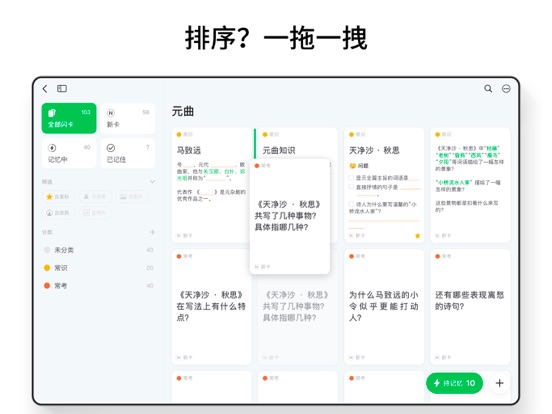This screenshot has width=552, height=414.
Task: Check the 诗人为什么要写温馨的 checkbox
Action: pyautogui.click(x=351, y=204)
